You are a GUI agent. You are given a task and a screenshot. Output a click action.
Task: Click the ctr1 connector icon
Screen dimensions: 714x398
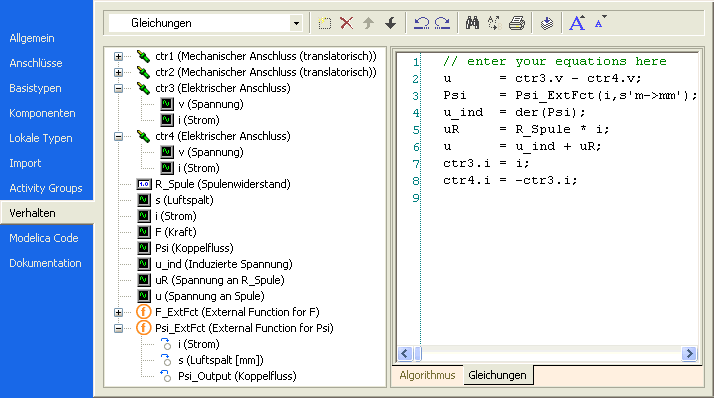click(143, 56)
